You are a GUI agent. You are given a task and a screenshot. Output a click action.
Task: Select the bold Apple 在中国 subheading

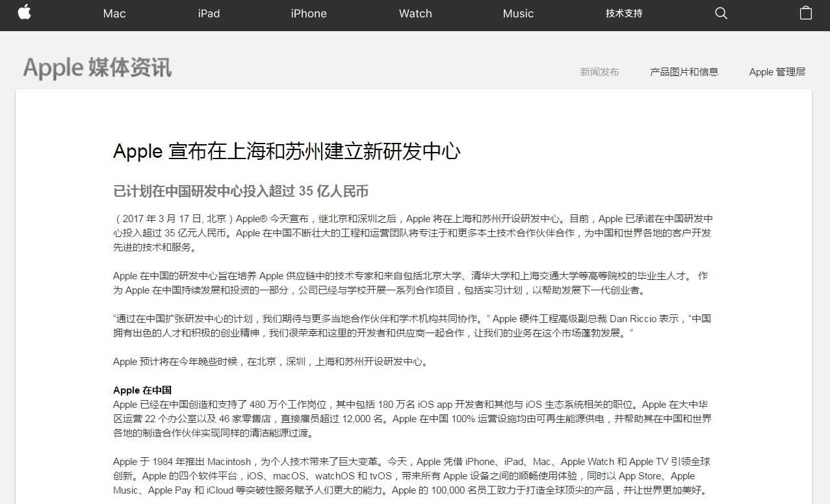142,390
